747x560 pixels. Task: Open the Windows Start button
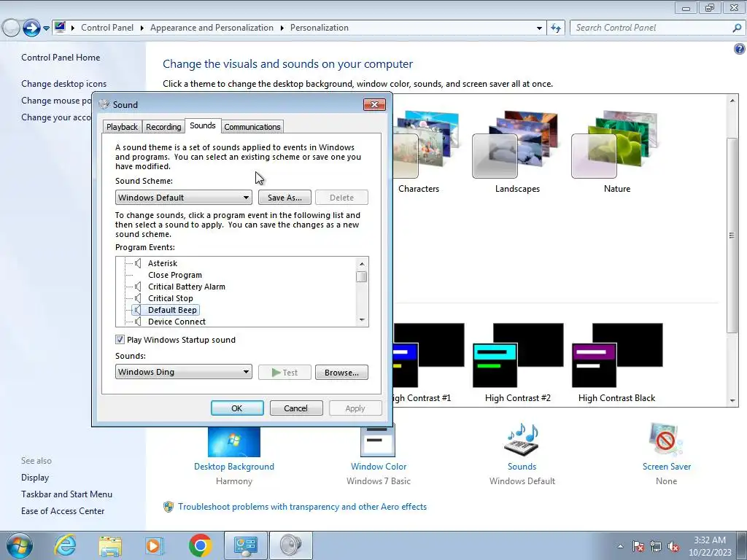click(18, 545)
